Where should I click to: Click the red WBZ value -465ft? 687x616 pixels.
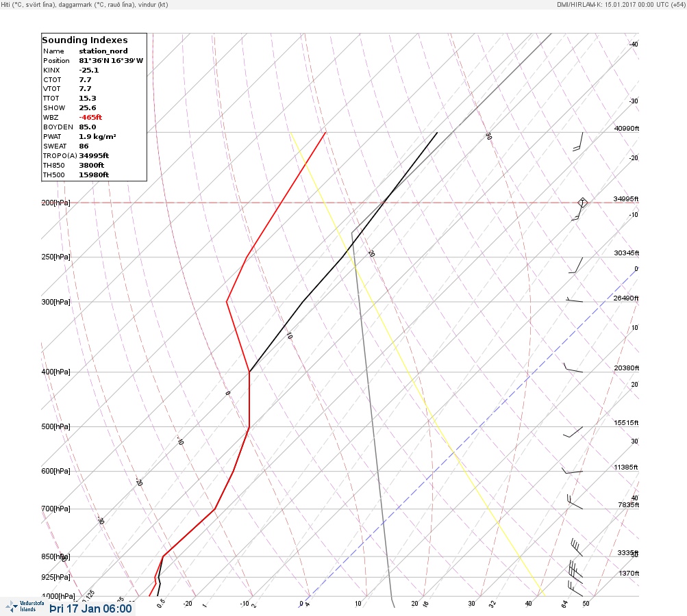(90, 117)
